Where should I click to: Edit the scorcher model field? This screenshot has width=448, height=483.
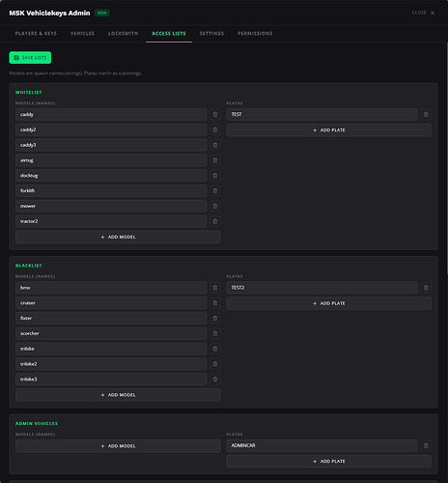[111, 333]
